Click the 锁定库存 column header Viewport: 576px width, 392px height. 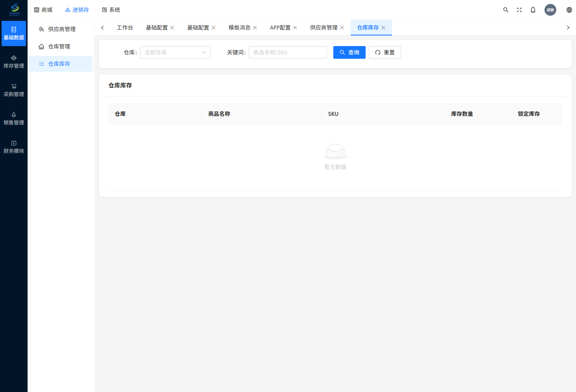pos(529,114)
